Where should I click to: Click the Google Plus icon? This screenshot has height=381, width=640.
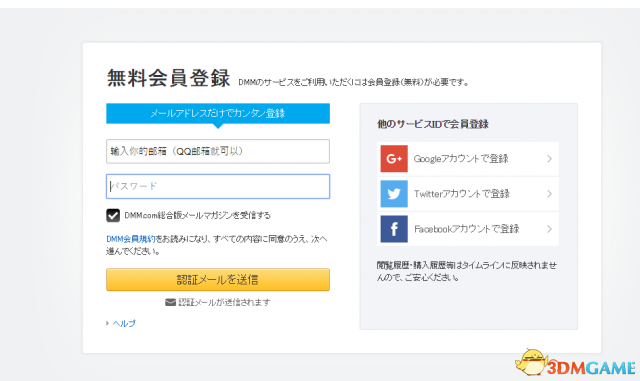tap(394, 158)
